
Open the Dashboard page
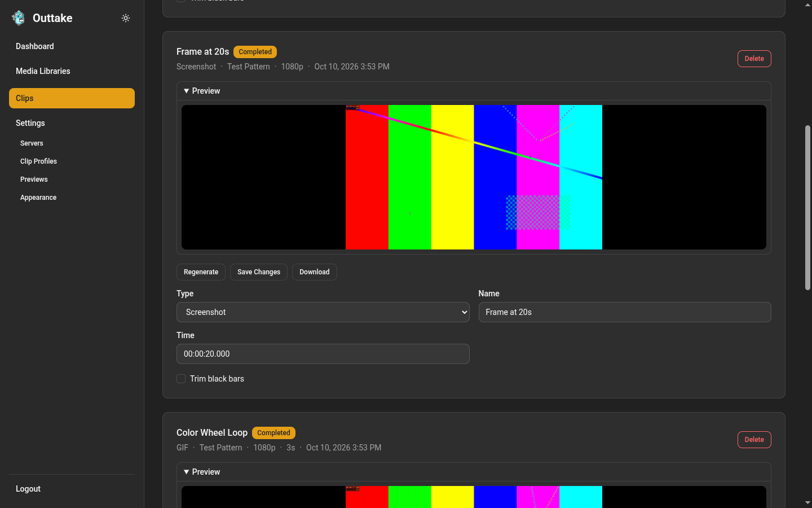coord(35,46)
